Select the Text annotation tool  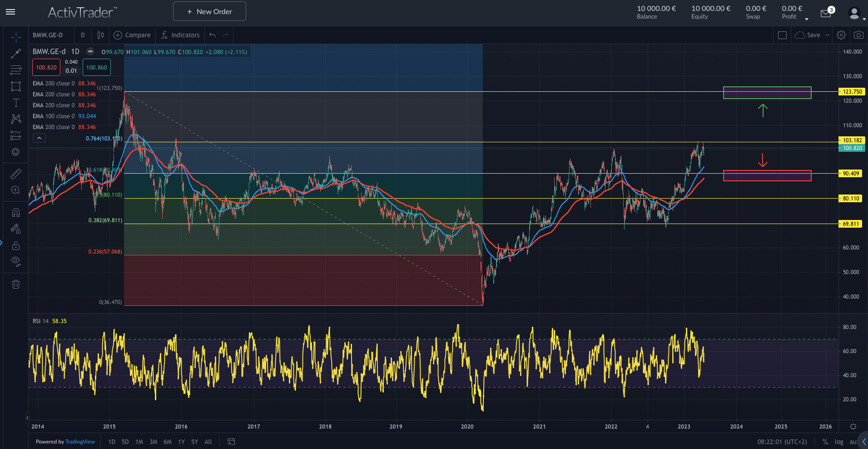16,103
